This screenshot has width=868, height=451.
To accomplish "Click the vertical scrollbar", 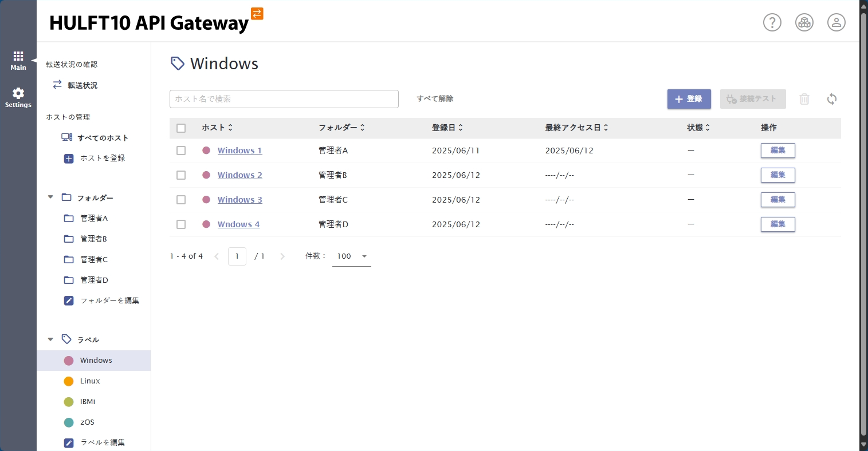I will (x=863, y=223).
